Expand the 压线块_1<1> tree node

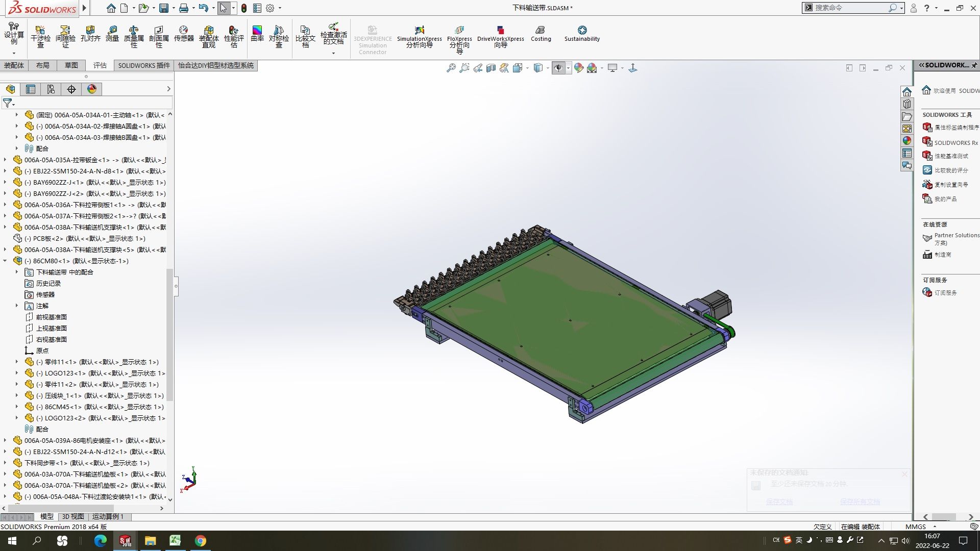pyautogui.click(x=17, y=395)
